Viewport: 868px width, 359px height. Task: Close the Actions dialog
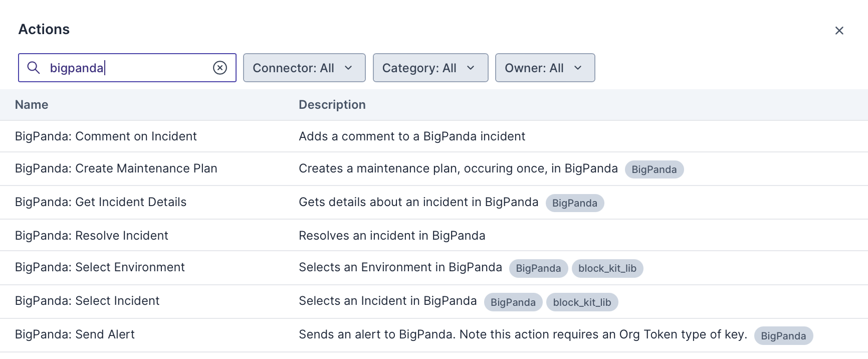click(839, 31)
